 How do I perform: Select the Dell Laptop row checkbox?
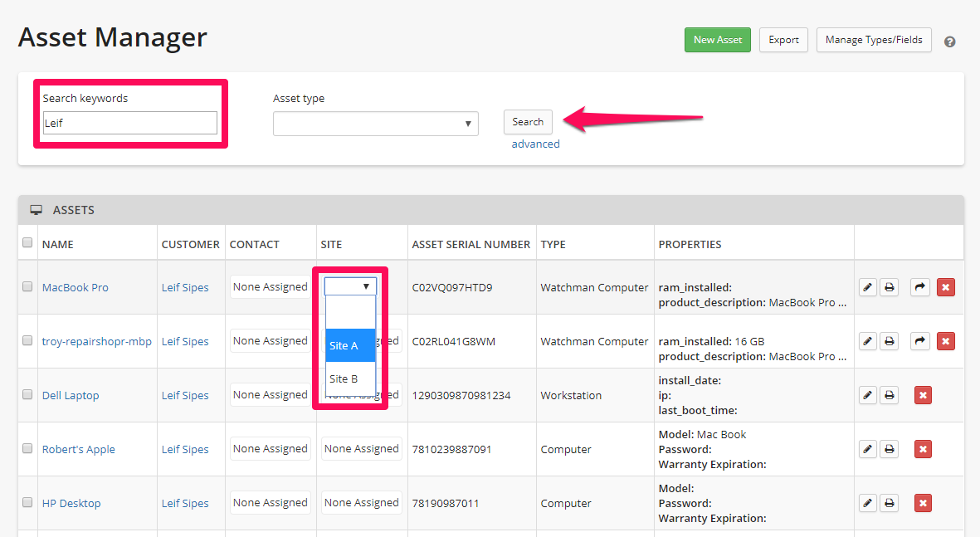click(x=27, y=395)
